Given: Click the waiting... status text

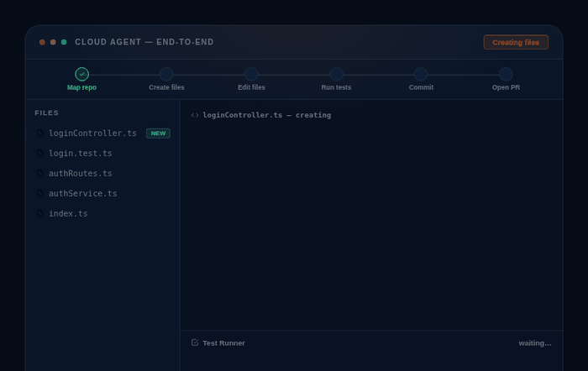Looking at the screenshot, I should click(x=535, y=343).
